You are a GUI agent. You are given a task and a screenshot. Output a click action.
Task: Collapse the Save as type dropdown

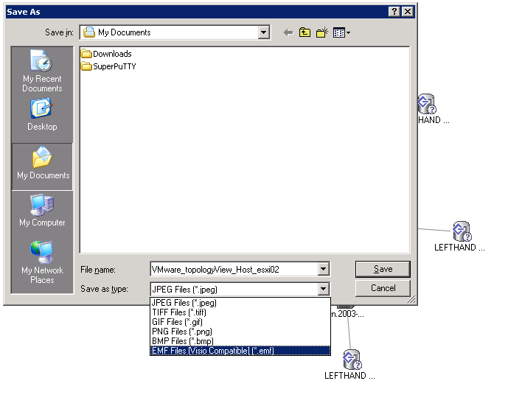pyautogui.click(x=323, y=289)
